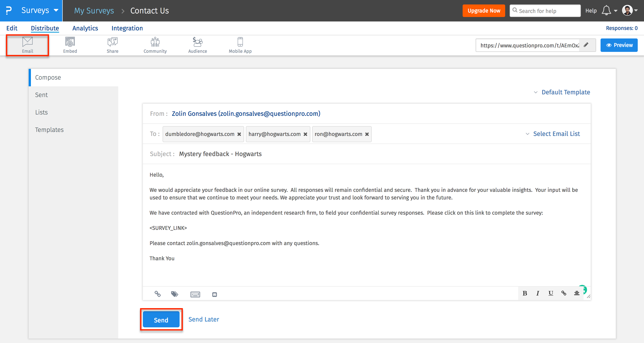Click the From sender address

[x=246, y=114]
